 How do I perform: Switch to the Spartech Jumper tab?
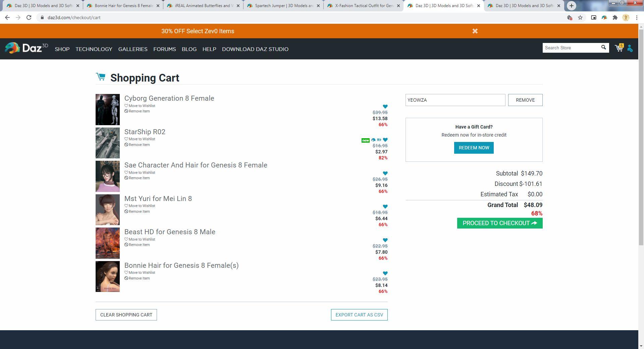283,6
